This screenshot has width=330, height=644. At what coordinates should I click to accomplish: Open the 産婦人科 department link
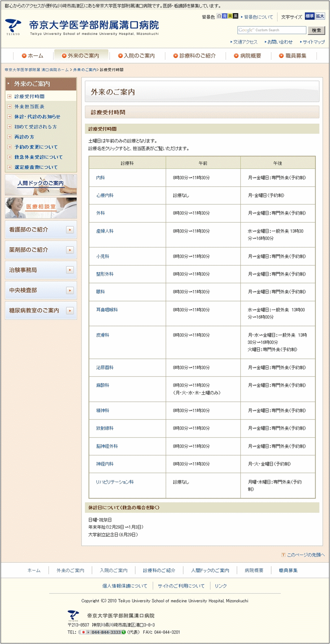(x=105, y=231)
